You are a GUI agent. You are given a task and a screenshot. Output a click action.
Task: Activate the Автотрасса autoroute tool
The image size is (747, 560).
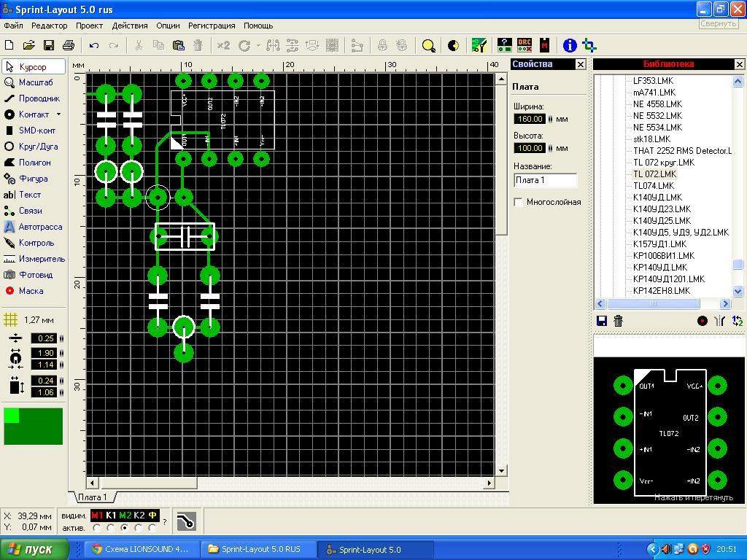[x=32, y=227]
